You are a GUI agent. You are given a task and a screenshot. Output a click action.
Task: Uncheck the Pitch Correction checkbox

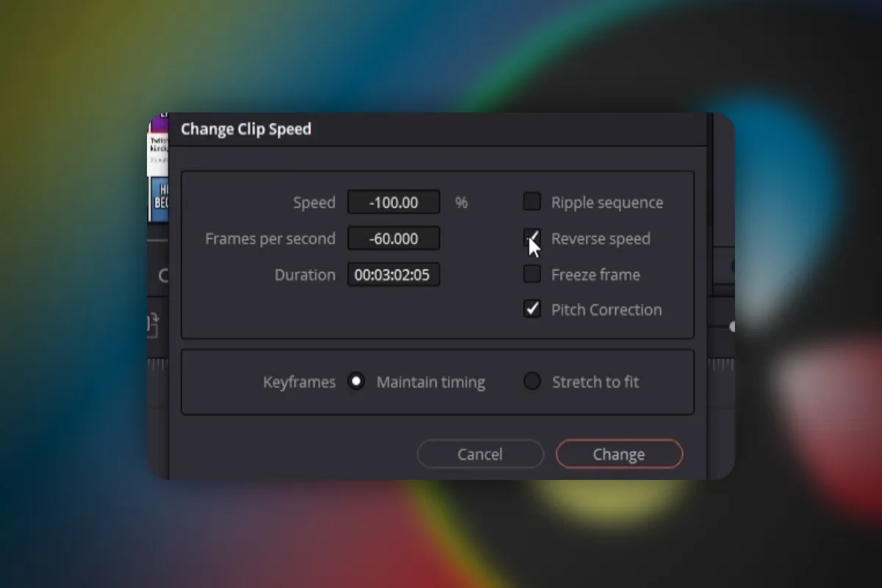(532, 309)
